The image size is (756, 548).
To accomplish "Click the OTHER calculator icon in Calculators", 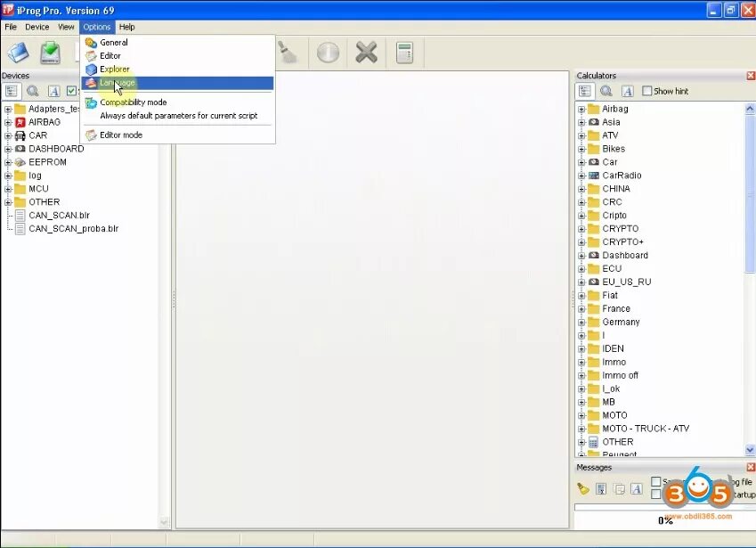I will [x=594, y=442].
